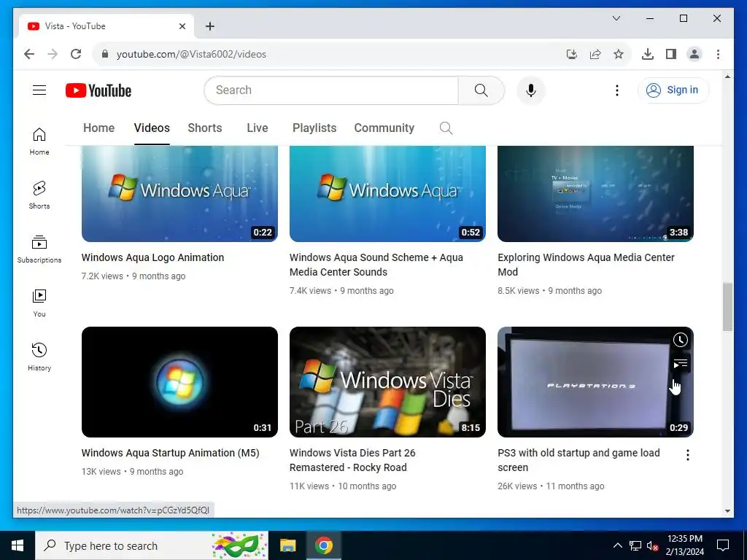This screenshot has height=560, width=747.
Task: Click title 'Windows Vista Dies Part 26 Remastered'
Action: point(352,460)
